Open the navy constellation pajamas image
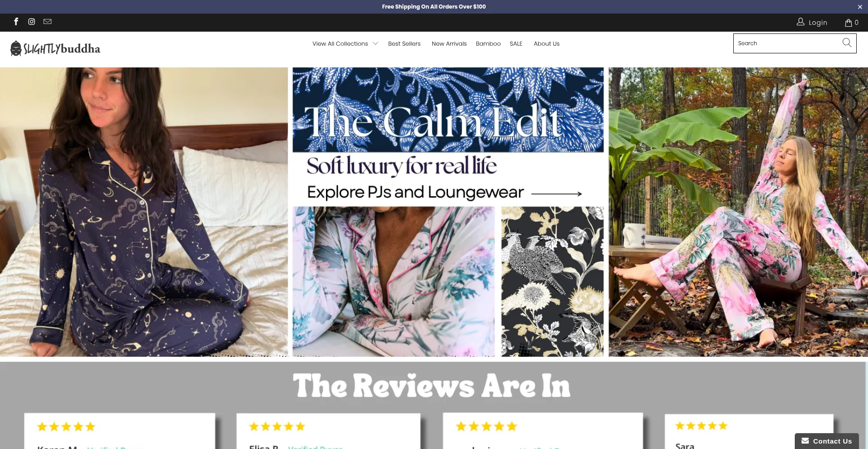The height and width of the screenshot is (449, 868). point(144,212)
